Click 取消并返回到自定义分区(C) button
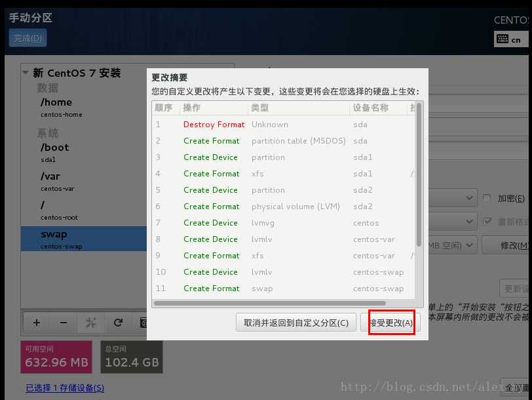This screenshot has width=532, height=400. tap(296, 323)
